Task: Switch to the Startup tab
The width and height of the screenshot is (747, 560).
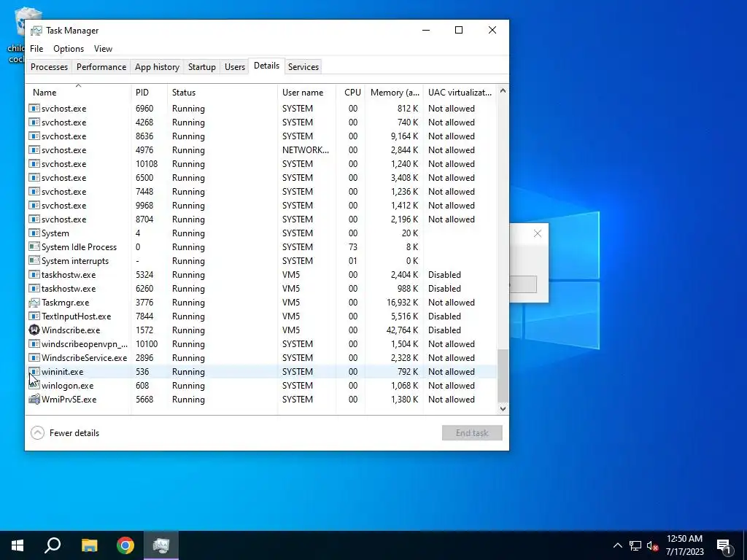Action: coord(202,66)
